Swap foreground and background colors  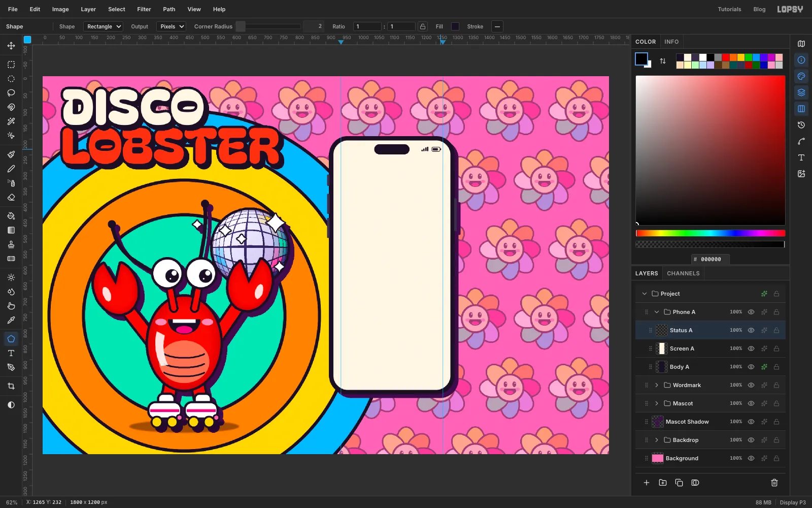pyautogui.click(x=663, y=61)
